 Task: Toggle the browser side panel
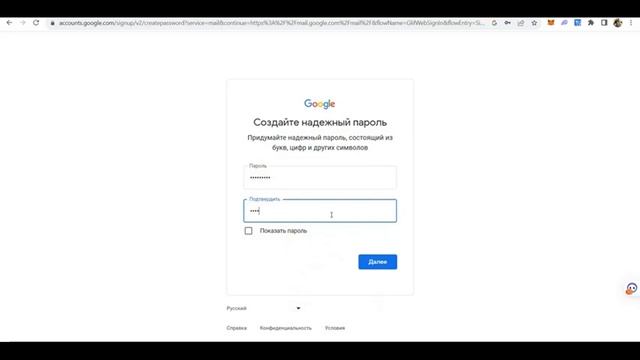tap(604, 23)
